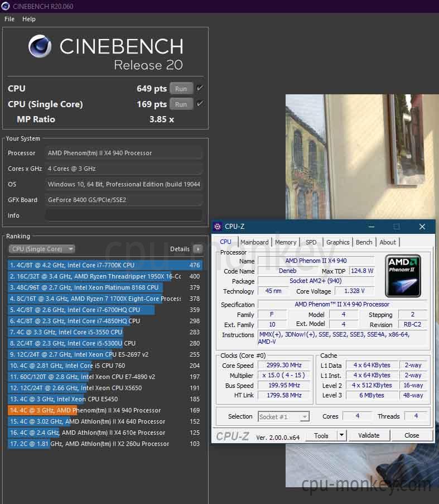
Task: Switch to the Memory tab in CPU-Z
Action: [x=286, y=242]
